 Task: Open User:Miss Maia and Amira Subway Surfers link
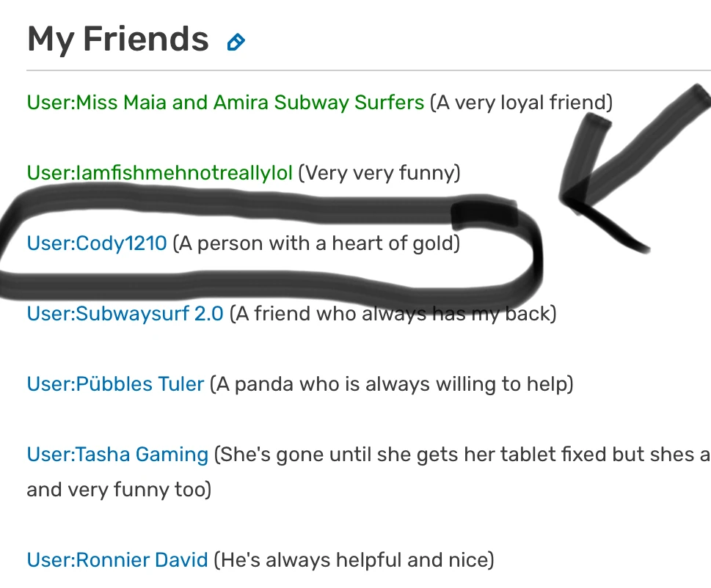(225, 102)
